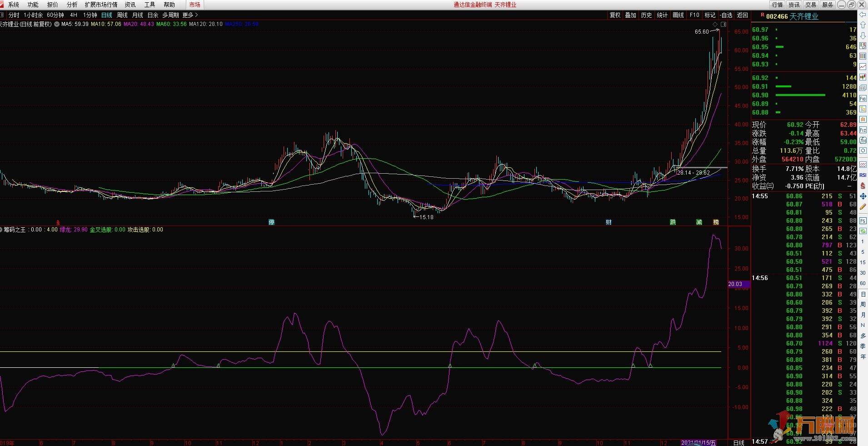868x446 pixels.
Task: Switch to 60分钟 period
Action: (55, 15)
